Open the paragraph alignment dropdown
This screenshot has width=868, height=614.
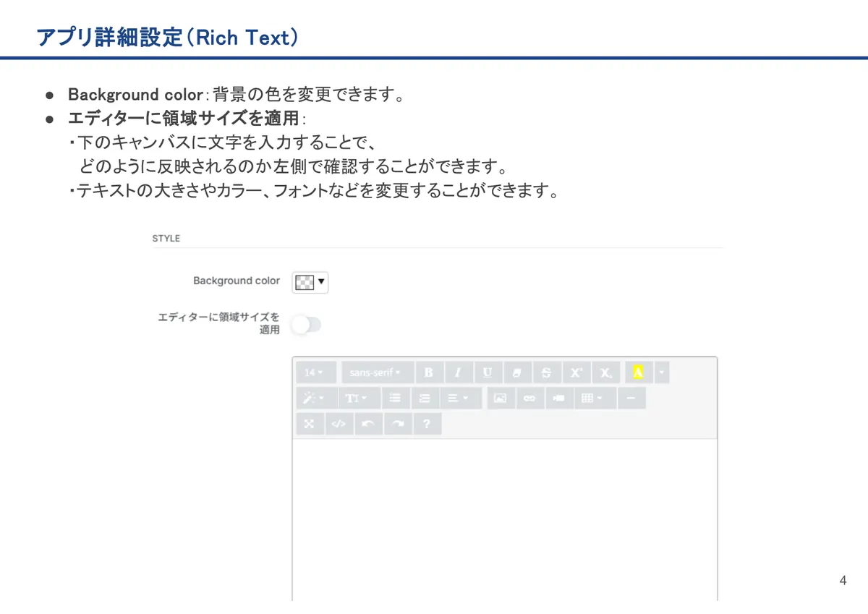[x=461, y=398]
